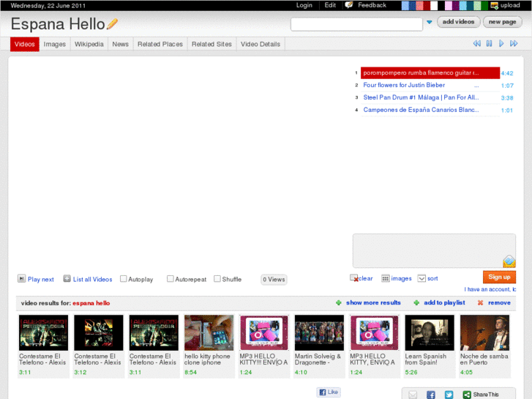Pick the light blue theme color swatch
The image size is (532, 399).
tap(405, 5)
